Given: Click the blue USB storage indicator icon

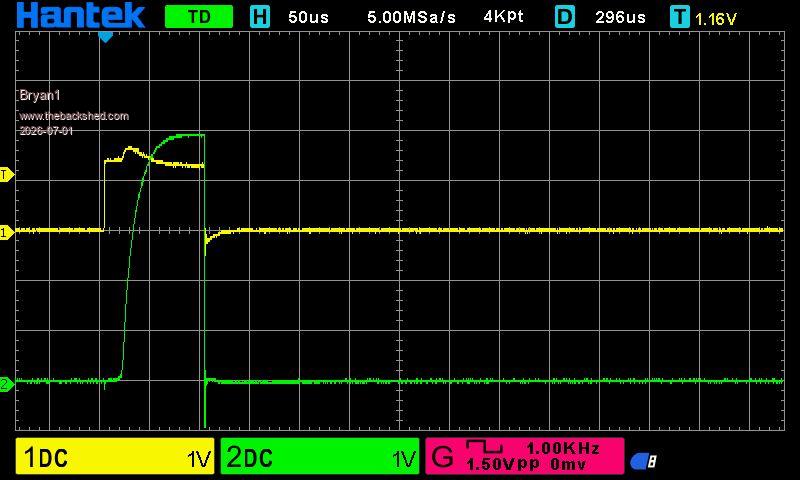Looking at the screenshot, I should (643, 461).
